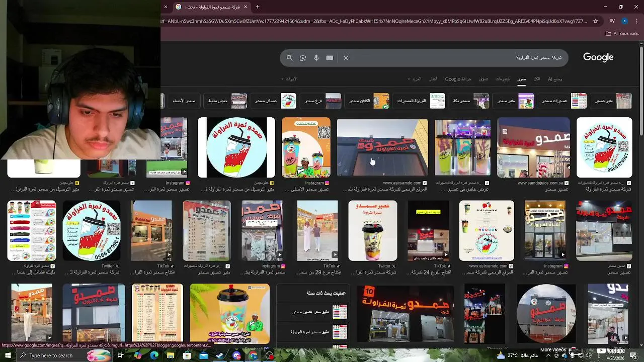
Task: Open weather widget showing 27°C
Action: point(517,355)
